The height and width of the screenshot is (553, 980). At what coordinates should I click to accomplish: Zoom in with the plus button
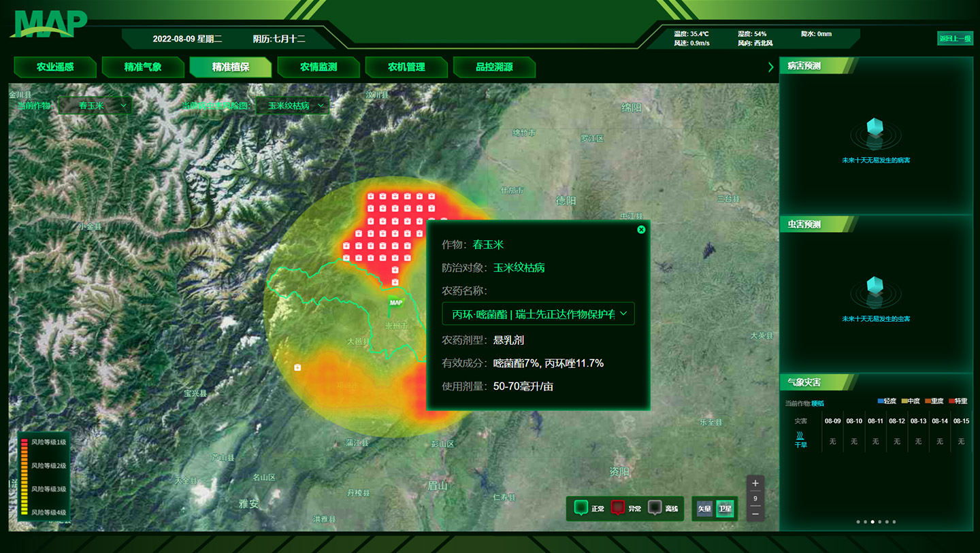point(755,483)
